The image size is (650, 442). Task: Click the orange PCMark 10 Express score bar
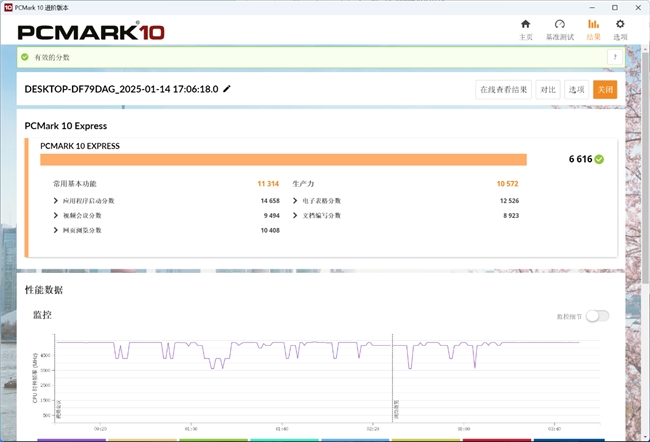click(283, 160)
